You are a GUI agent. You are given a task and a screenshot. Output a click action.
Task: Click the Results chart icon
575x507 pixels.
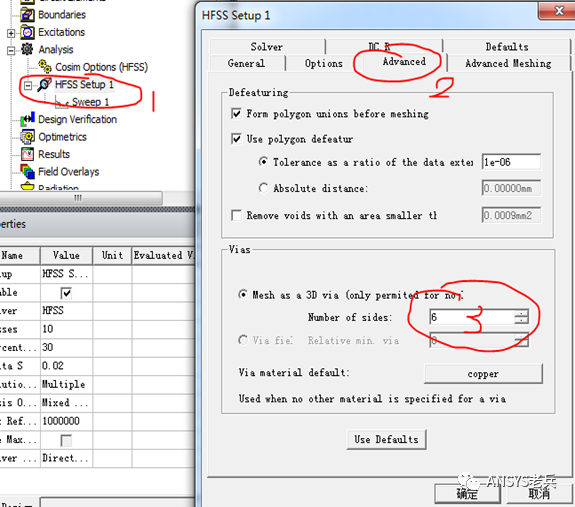(x=28, y=154)
